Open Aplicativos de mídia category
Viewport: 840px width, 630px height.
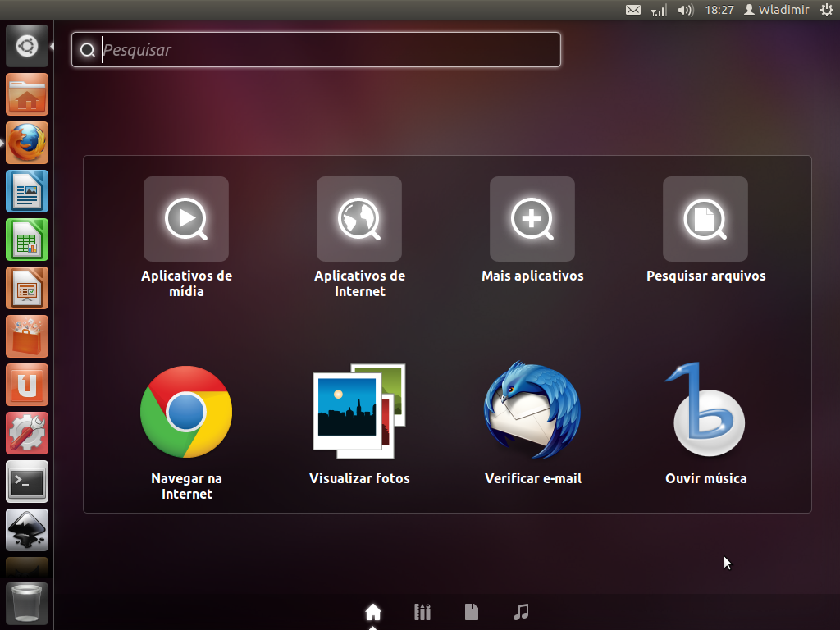(x=186, y=237)
